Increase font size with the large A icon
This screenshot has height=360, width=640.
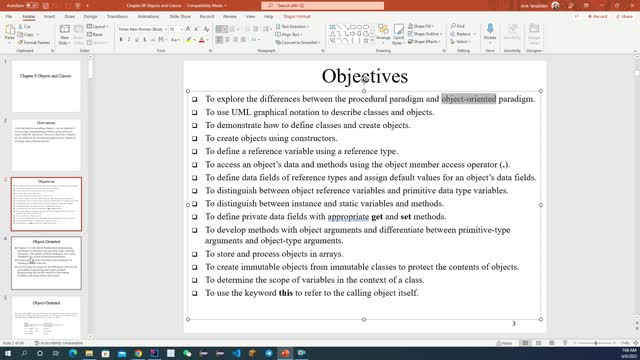coord(188,29)
